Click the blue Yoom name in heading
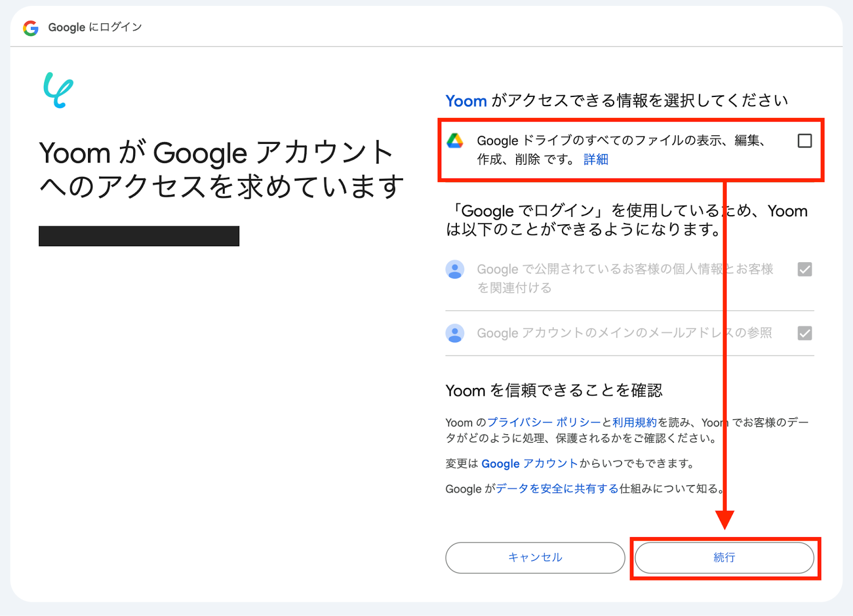 click(466, 101)
